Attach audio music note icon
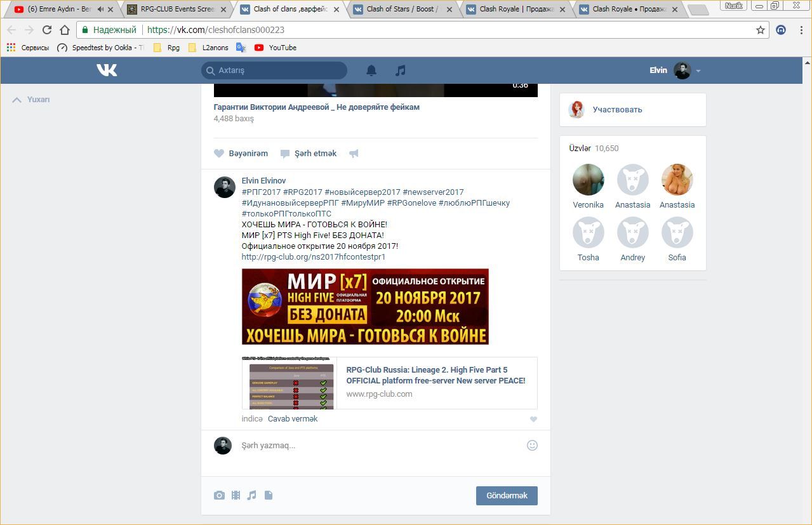The height and width of the screenshot is (525, 812). [x=251, y=495]
